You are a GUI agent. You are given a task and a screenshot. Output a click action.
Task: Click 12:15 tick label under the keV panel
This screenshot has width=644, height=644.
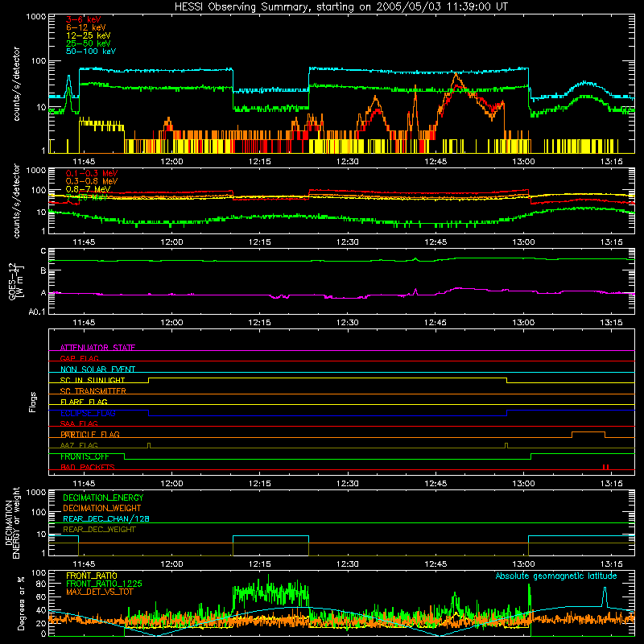point(259,162)
